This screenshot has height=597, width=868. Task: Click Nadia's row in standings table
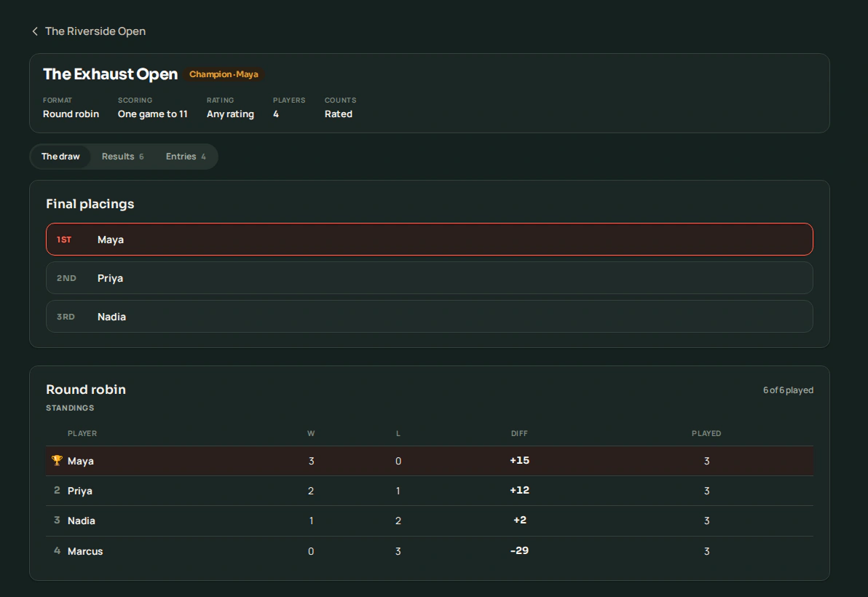[430, 521]
